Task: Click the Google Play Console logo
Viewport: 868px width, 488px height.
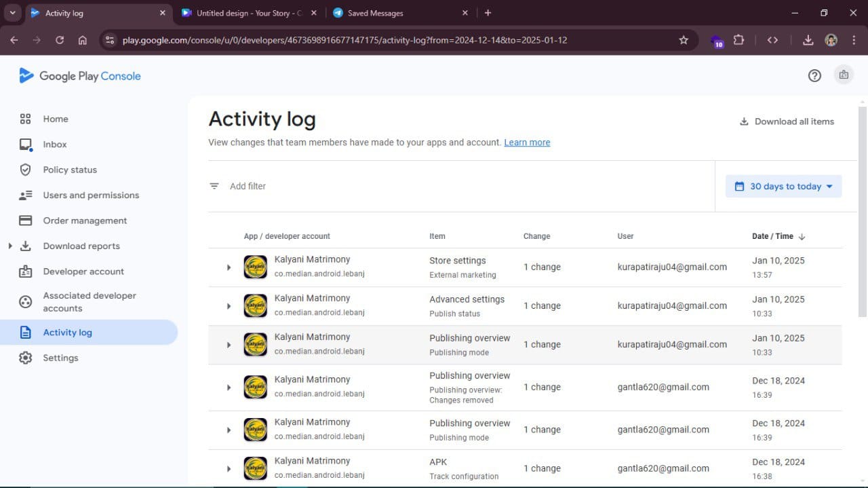Action: tap(80, 76)
